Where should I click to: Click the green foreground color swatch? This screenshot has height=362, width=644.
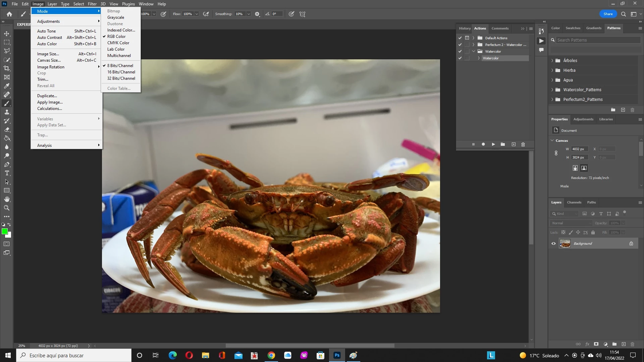coord(4,231)
